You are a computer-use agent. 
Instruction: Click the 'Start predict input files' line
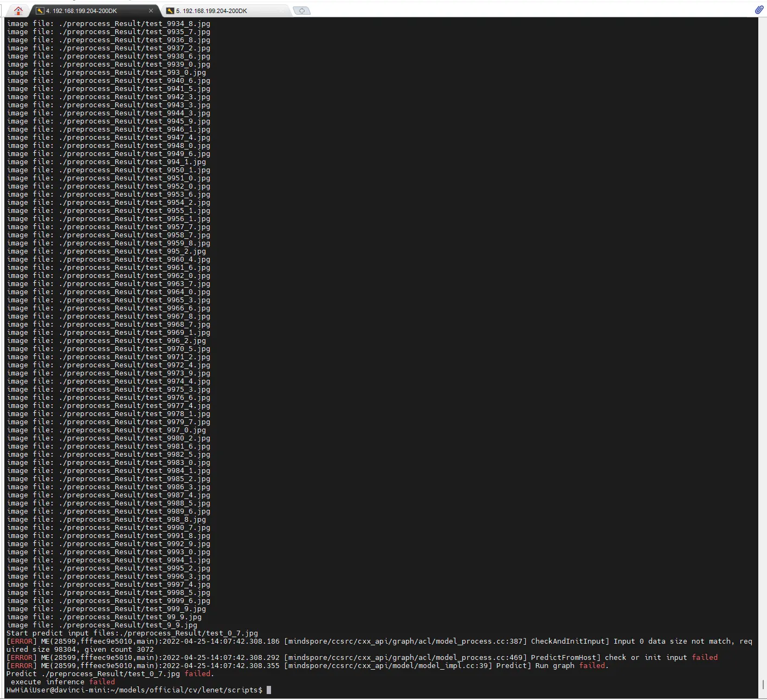[132, 633]
